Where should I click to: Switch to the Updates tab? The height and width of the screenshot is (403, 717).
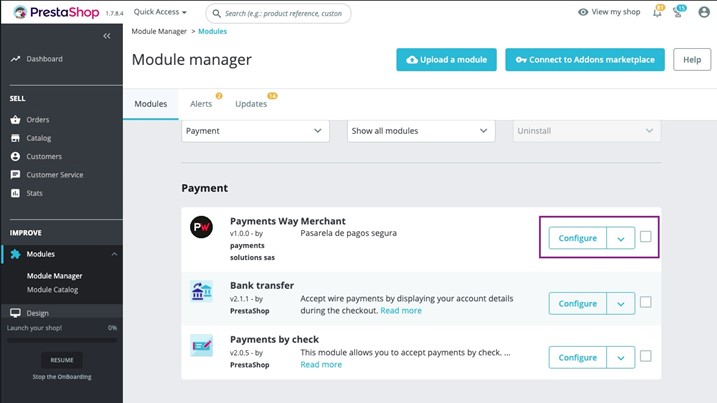(251, 104)
